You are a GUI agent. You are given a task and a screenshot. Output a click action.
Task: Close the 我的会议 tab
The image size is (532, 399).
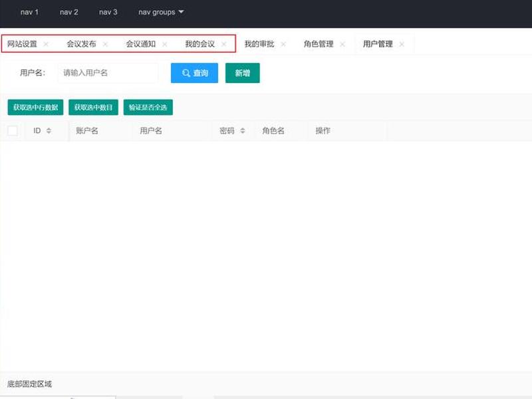coord(223,44)
